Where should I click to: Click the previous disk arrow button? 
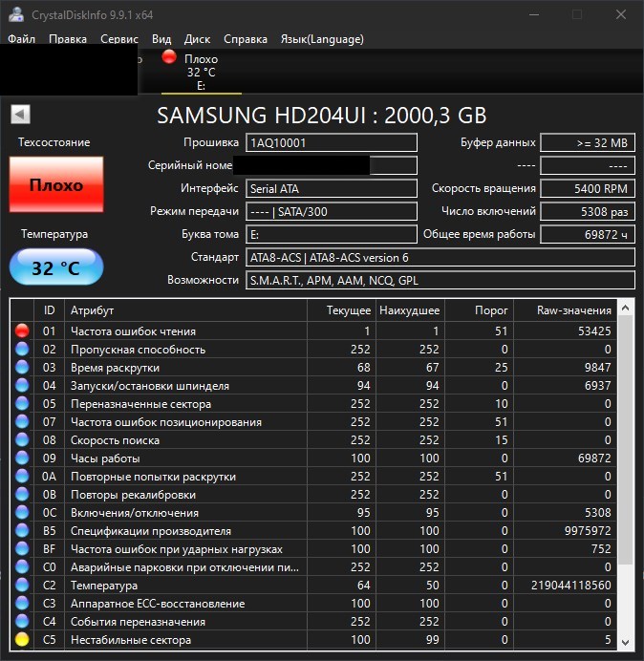pyautogui.click(x=20, y=115)
